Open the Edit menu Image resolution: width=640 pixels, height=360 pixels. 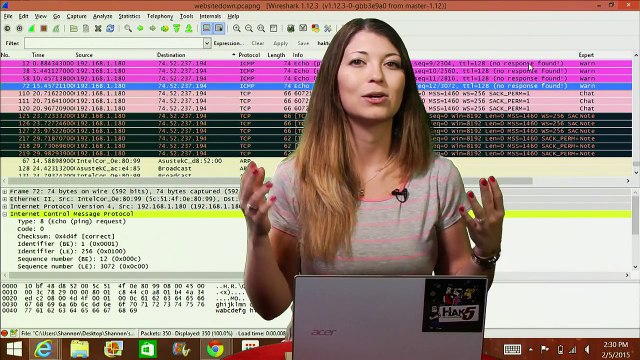pyautogui.click(x=23, y=16)
